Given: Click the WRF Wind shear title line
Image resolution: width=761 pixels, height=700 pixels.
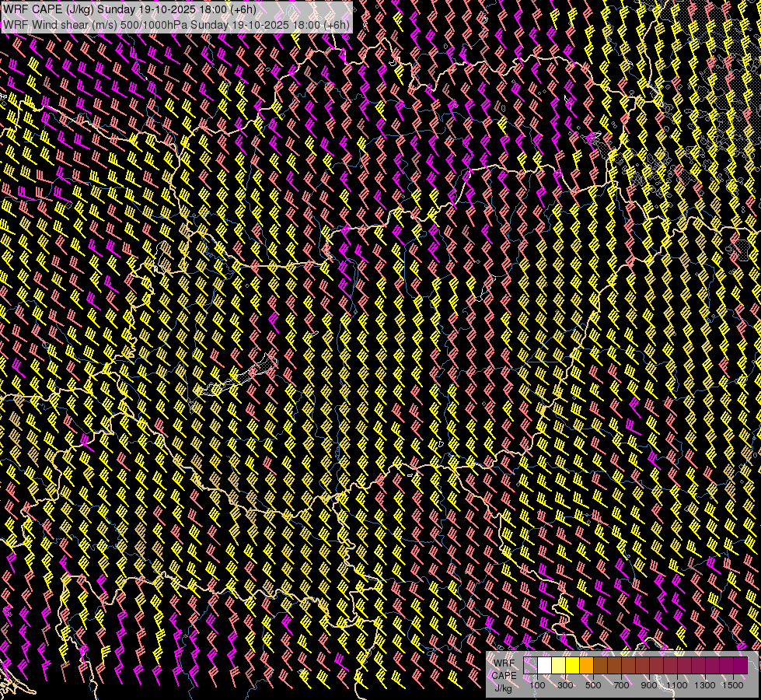Looking at the screenshot, I should [176, 25].
